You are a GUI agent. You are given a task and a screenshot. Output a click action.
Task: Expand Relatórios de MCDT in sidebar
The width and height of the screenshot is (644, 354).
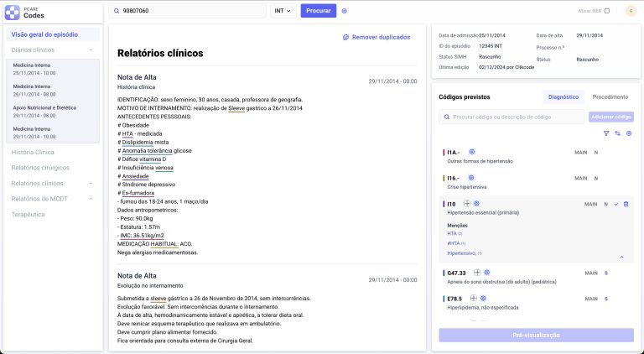pyautogui.click(x=90, y=199)
